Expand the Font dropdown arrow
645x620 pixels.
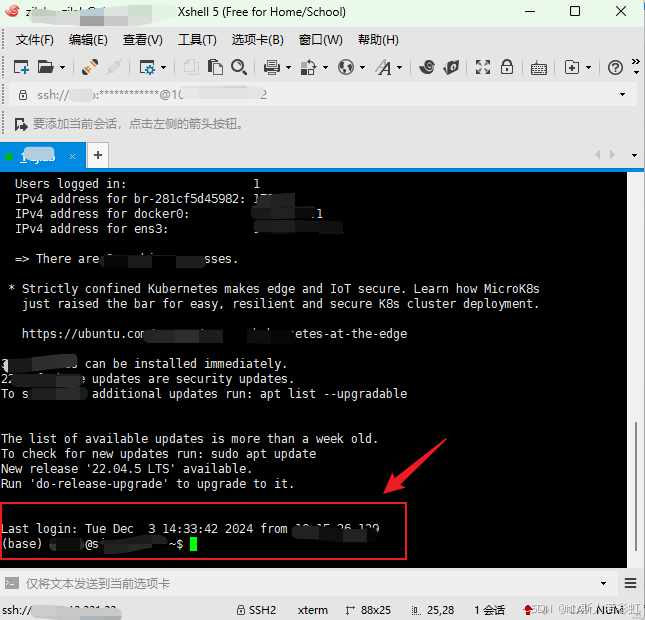point(399,67)
